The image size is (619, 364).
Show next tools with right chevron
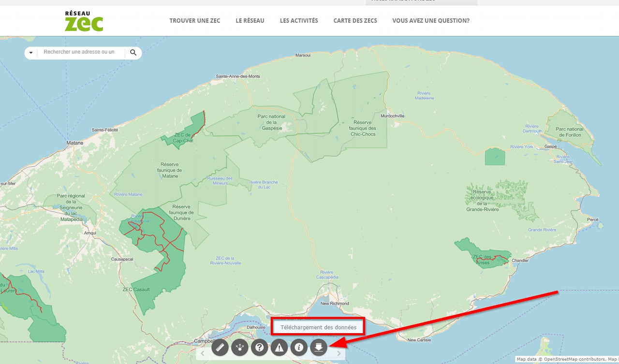click(x=339, y=353)
